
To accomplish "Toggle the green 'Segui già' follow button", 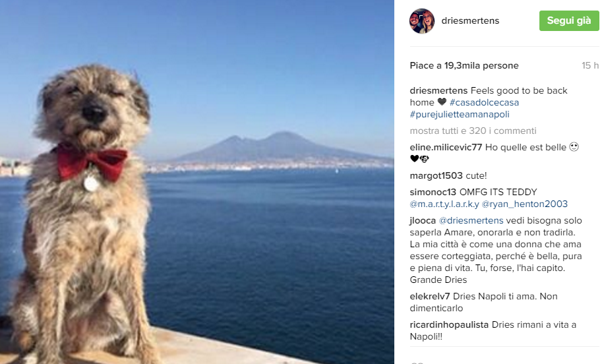I will 569,21.
